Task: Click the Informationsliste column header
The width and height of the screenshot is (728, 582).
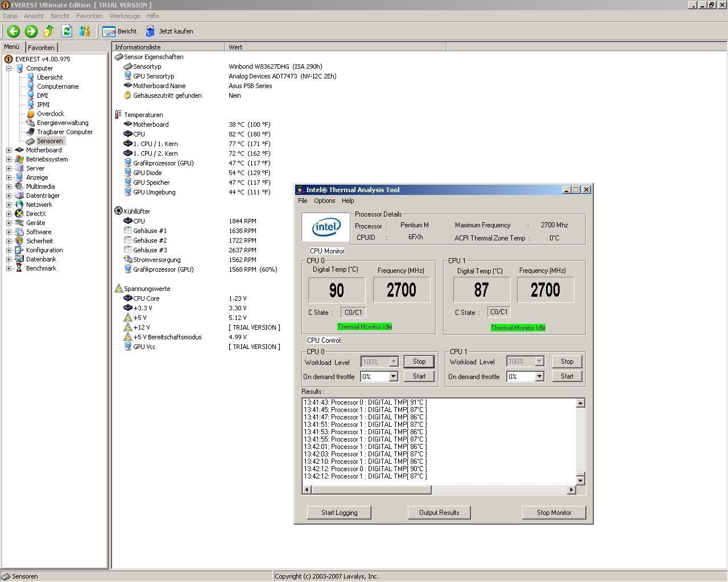Action: 169,47
